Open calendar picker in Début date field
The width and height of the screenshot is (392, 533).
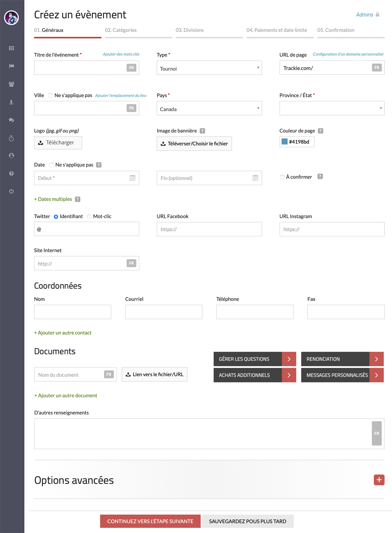point(132,178)
